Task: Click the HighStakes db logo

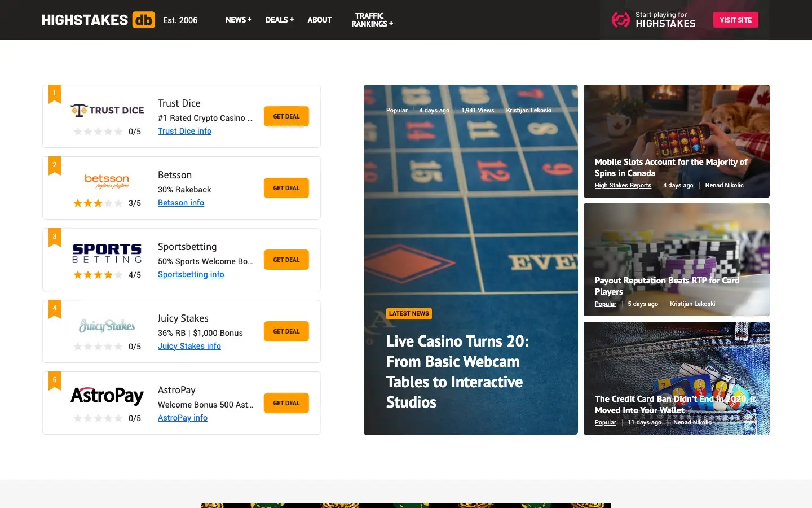Action: [98, 20]
